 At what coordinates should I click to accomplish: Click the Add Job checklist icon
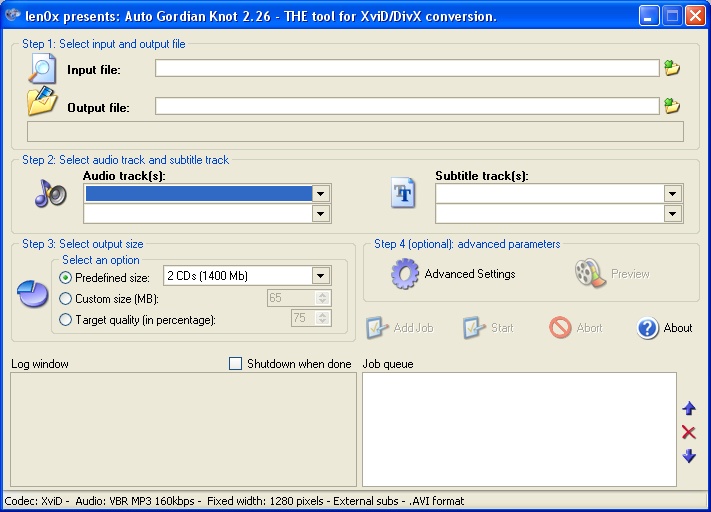pyautogui.click(x=377, y=327)
